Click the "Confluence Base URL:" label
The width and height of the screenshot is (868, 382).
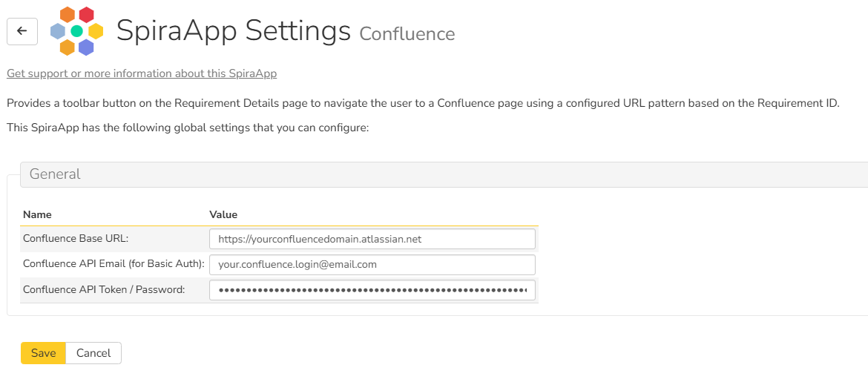click(76, 239)
